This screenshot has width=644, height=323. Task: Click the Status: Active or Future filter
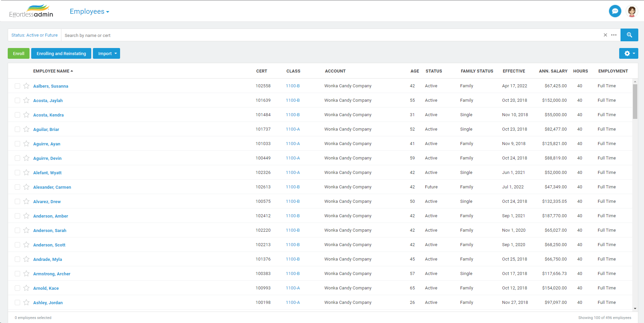[34, 35]
